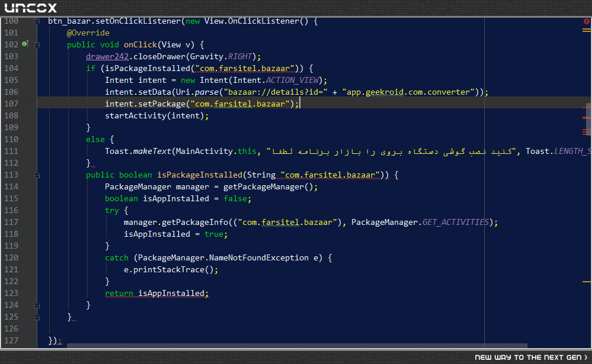Collapse the setOnClickListener block at line 100
The height and width of the screenshot is (364, 592).
[37, 21]
